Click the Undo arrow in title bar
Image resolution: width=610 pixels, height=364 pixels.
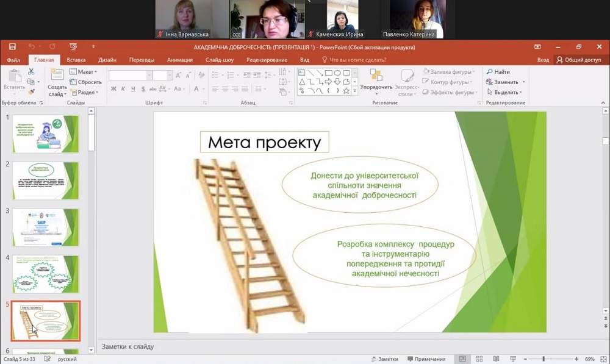pos(32,47)
